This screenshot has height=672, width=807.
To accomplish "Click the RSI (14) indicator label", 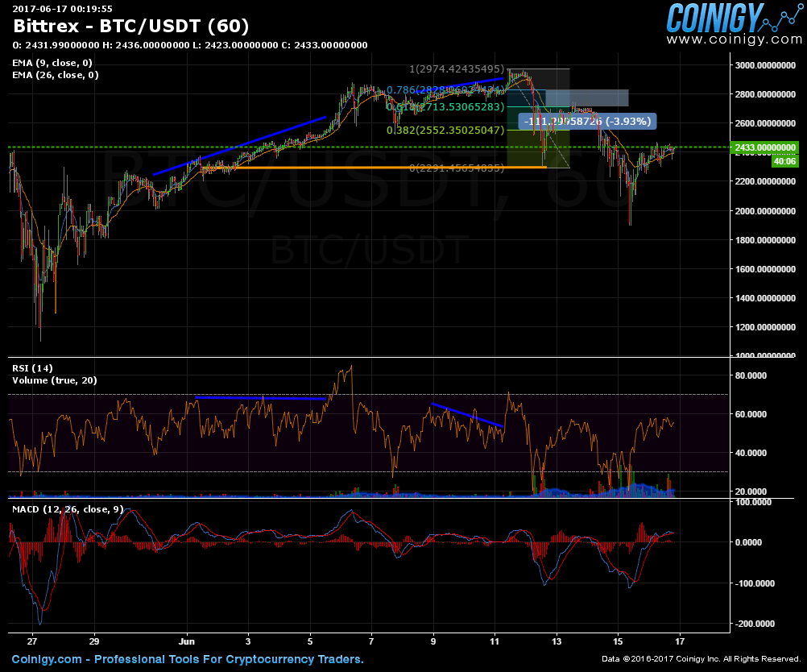I will point(32,368).
